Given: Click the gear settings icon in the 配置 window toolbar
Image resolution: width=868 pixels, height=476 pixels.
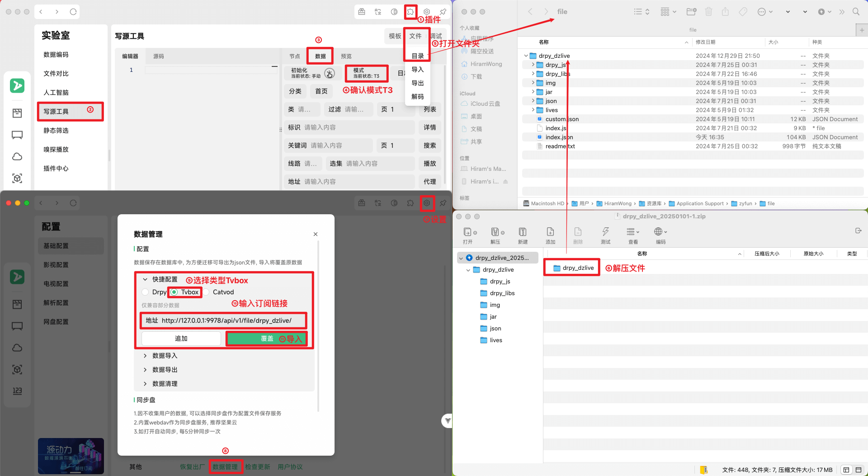Looking at the screenshot, I should click(x=426, y=203).
